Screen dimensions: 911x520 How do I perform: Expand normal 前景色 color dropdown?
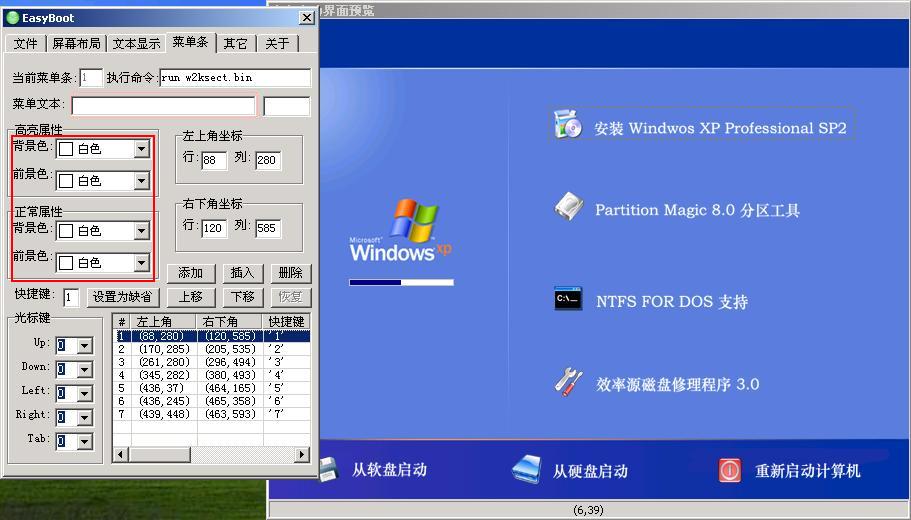coord(141,263)
